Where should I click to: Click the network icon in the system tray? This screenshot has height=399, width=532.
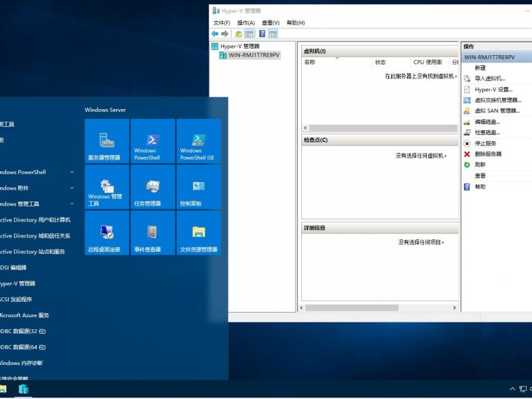click(x=523, y=389)
